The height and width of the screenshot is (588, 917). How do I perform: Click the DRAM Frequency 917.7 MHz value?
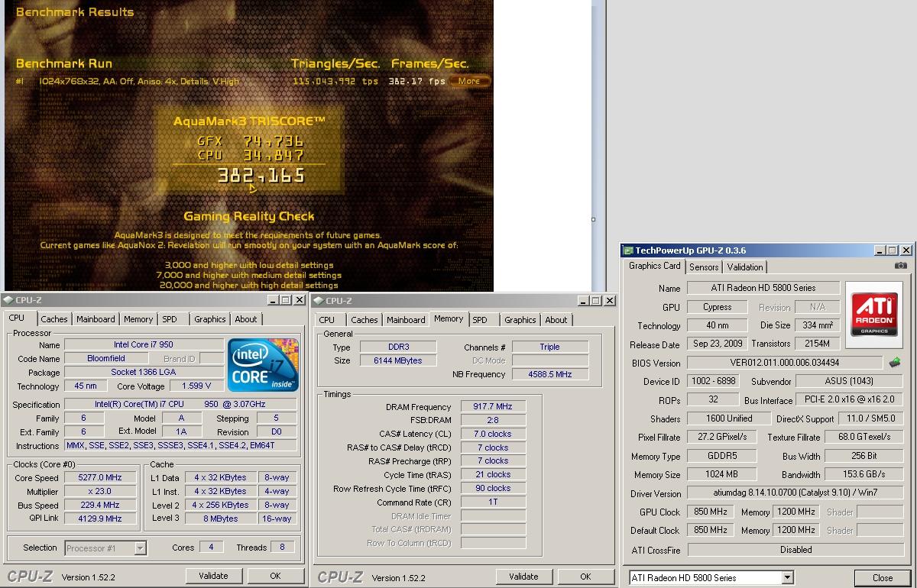[493, 407]
